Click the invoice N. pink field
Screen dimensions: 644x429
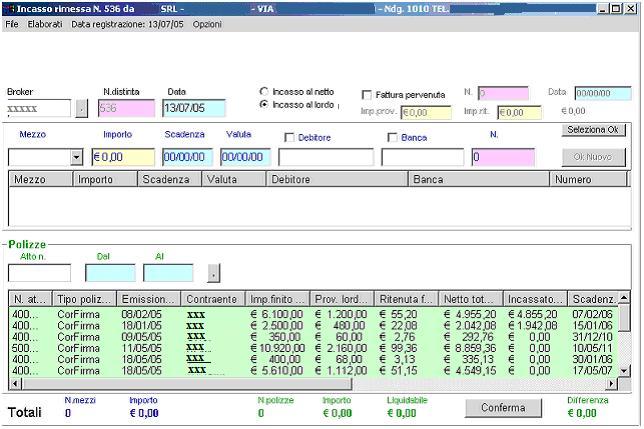tap(503, 93)
